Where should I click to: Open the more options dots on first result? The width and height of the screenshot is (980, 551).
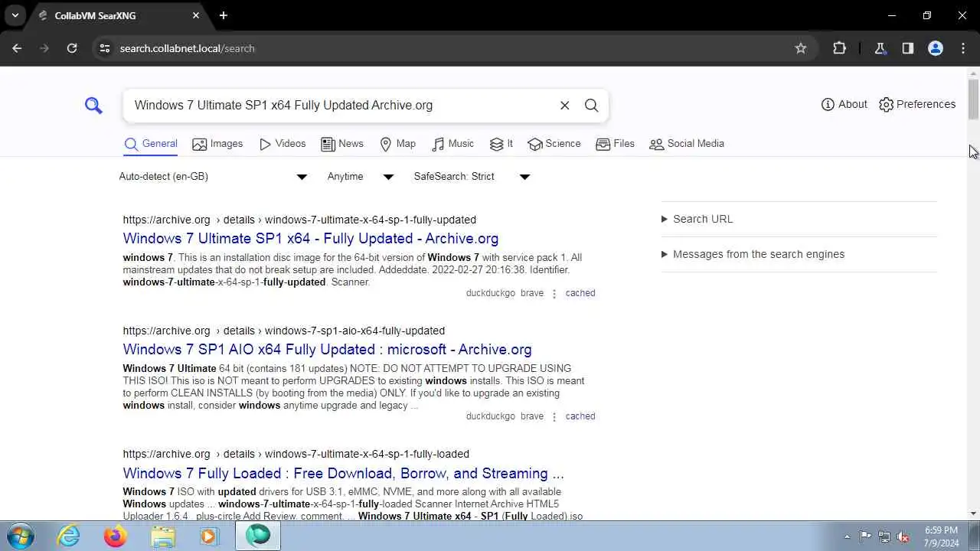(554, 294)
